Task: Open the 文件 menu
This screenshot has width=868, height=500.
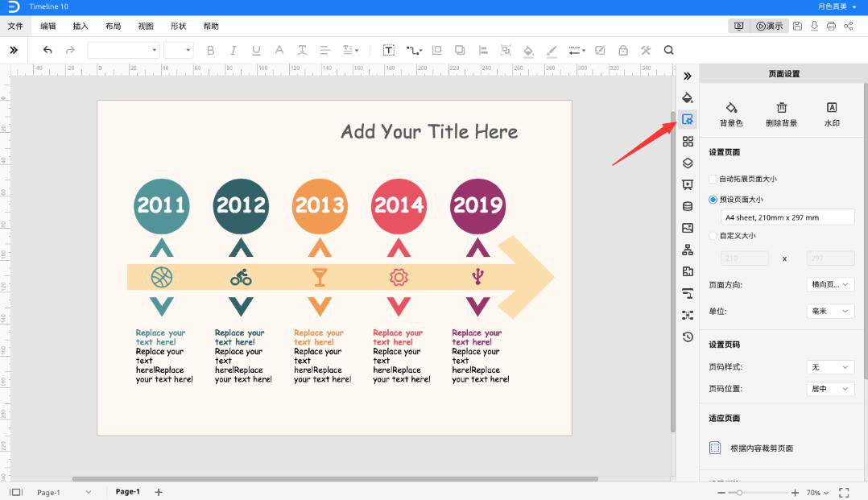Action: 15,26
